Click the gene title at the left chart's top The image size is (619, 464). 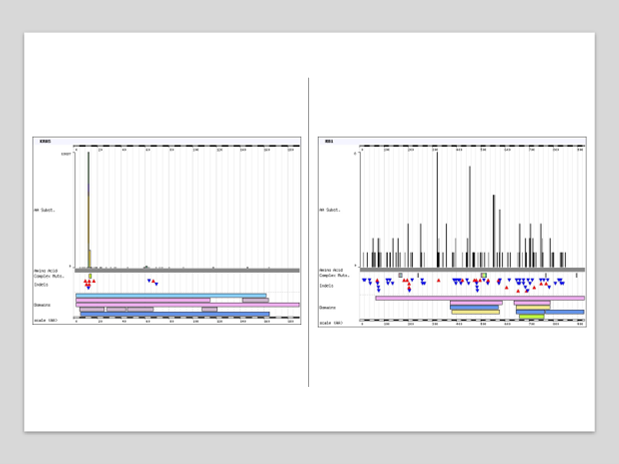pos(45,141)
